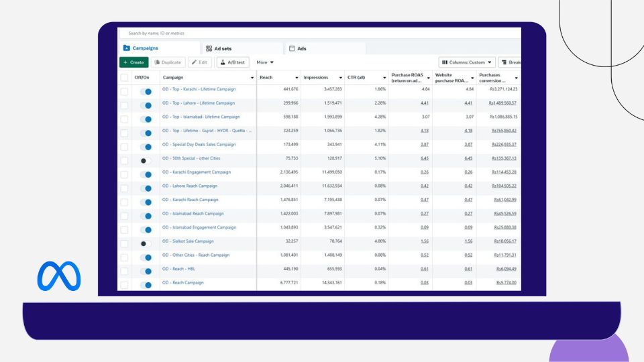
Task: Click the Meta infinity logo
Action: (x=59, y=276)
